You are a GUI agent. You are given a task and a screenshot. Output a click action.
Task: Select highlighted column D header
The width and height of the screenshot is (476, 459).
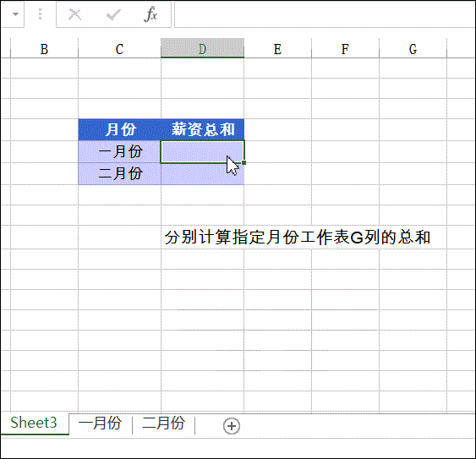(202, 48)
